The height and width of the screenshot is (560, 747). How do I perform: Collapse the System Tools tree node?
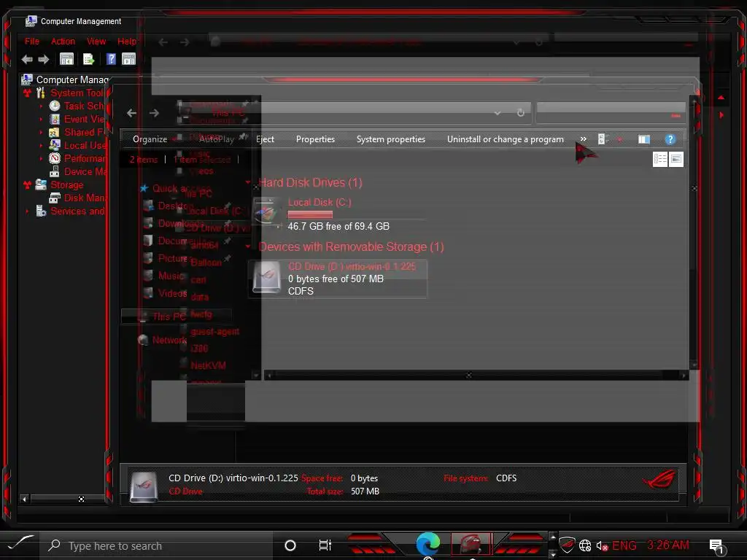tap(27, 93)
